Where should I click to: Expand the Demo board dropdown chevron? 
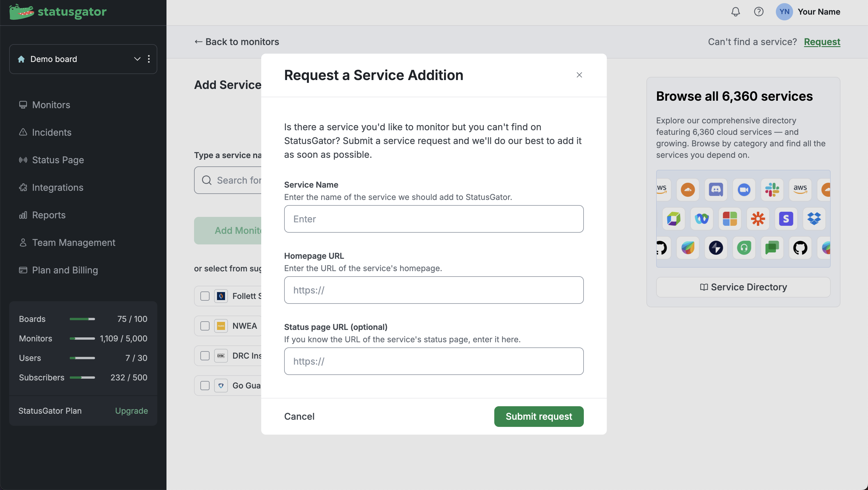137,59
